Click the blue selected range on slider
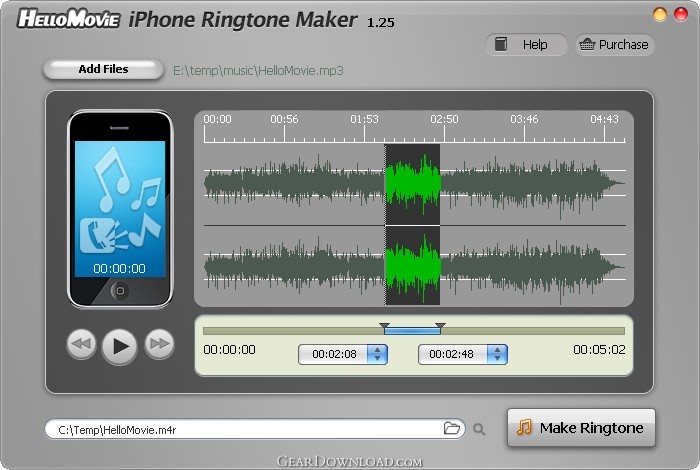700x470 pixels. 412,331
